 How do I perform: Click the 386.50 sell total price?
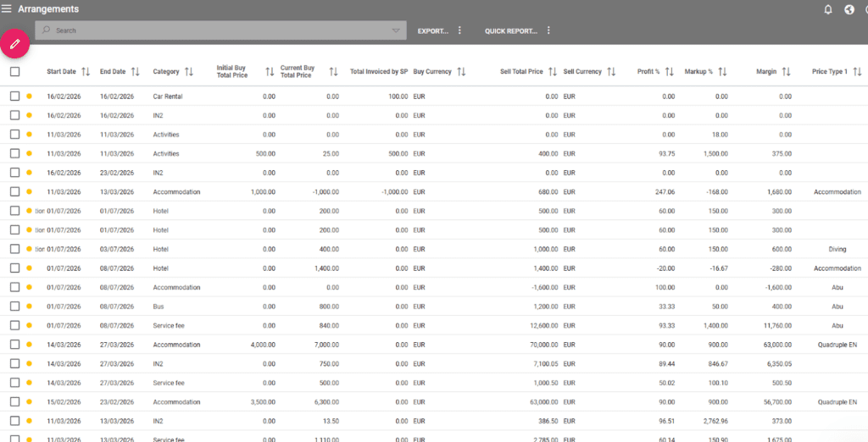coord(548,421)
